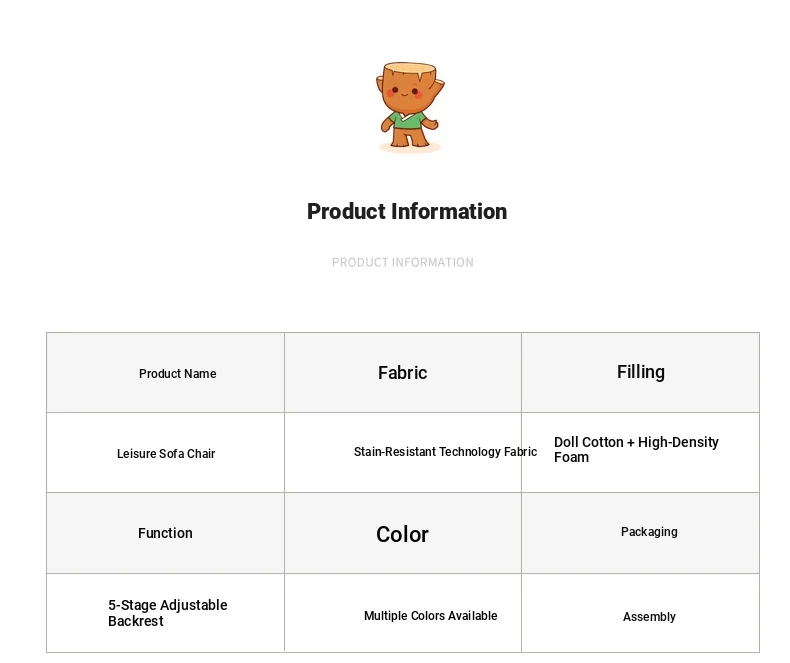
Task: Click the Leisure Sofa Chair cell
Action: (166, 453)
